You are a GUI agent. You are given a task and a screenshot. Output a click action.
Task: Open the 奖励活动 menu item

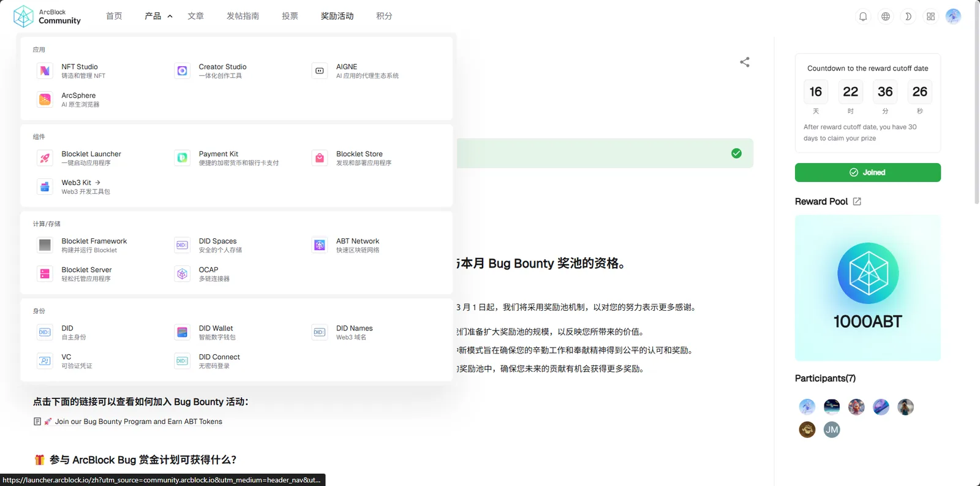[337, 16]
